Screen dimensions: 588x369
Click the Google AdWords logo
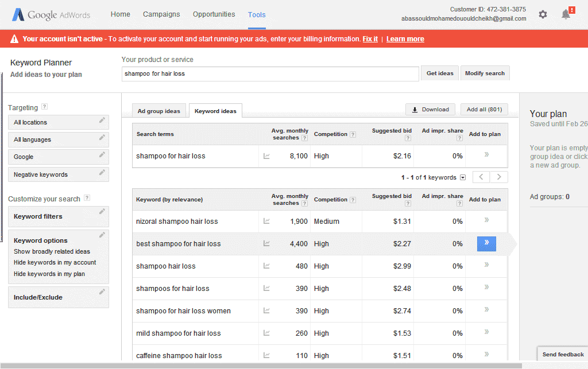(x=51, y=14)
